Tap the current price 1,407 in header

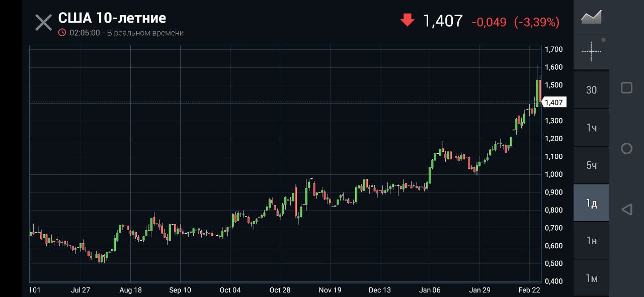443,21
